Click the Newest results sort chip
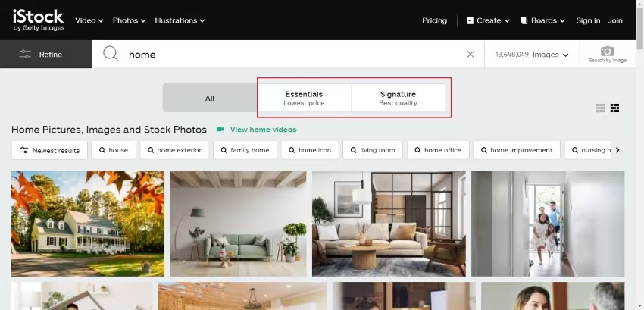Image resolution: width=644 pixels, height=310 pixels. 50,150
